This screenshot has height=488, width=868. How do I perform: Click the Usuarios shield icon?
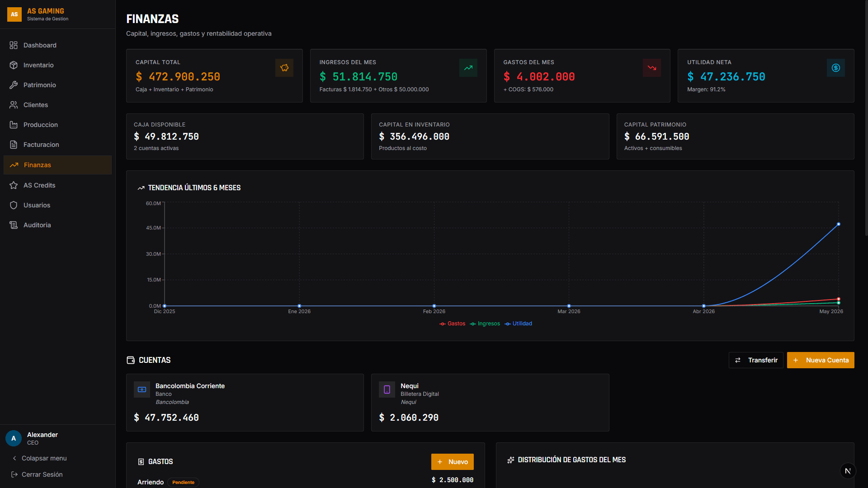(14, 205)
